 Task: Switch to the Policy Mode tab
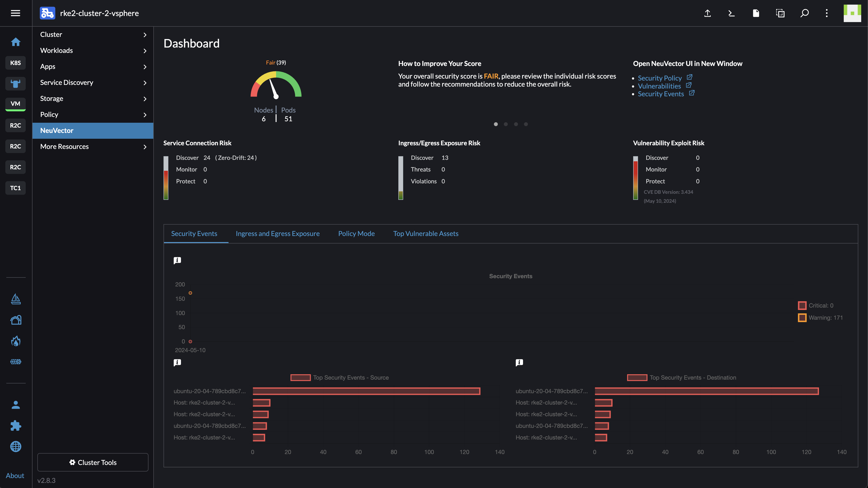click(x=357, y=233)
